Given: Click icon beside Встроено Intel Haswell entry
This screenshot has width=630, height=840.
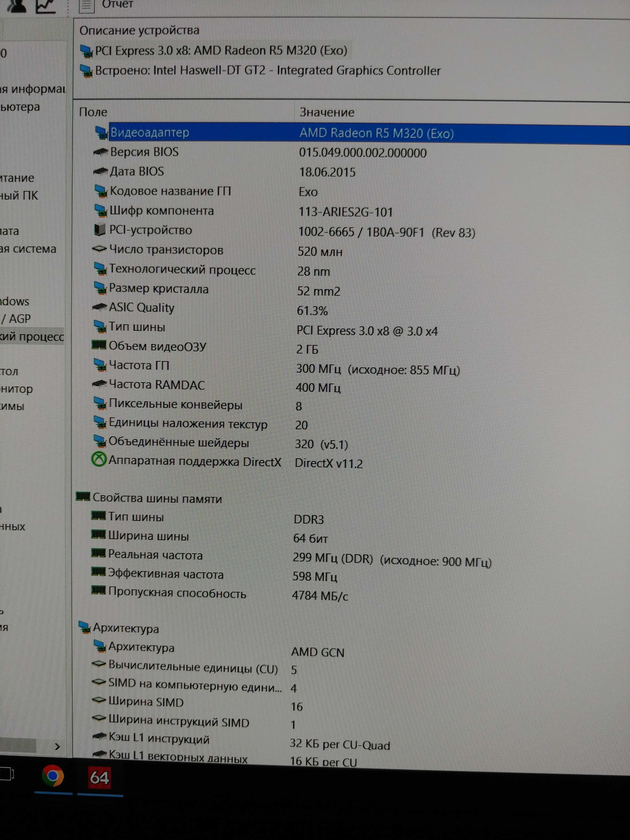Looking at the screenshot, I should 86,71.
